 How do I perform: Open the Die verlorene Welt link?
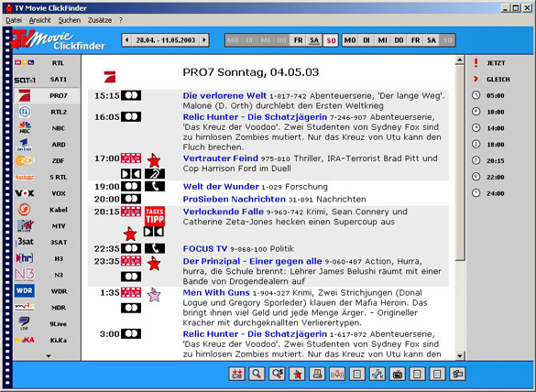(x=224, y=95)
